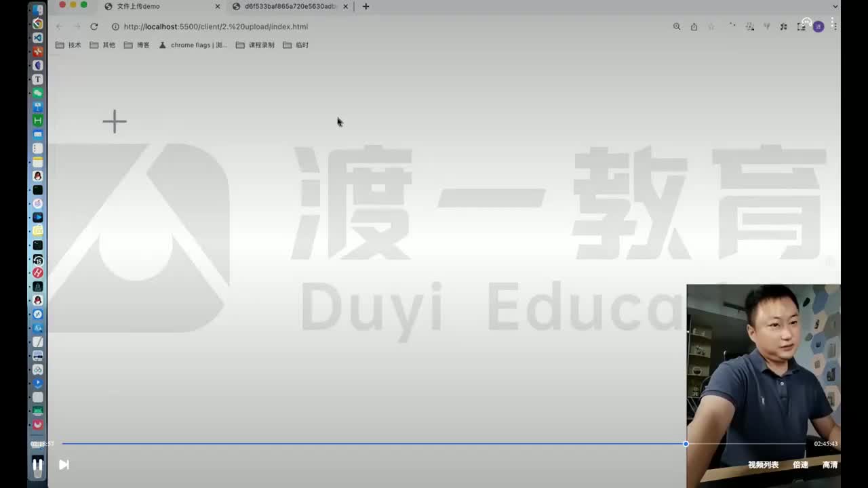Switch to the d6f533baf865a720e5630 tab

(290, 6)
